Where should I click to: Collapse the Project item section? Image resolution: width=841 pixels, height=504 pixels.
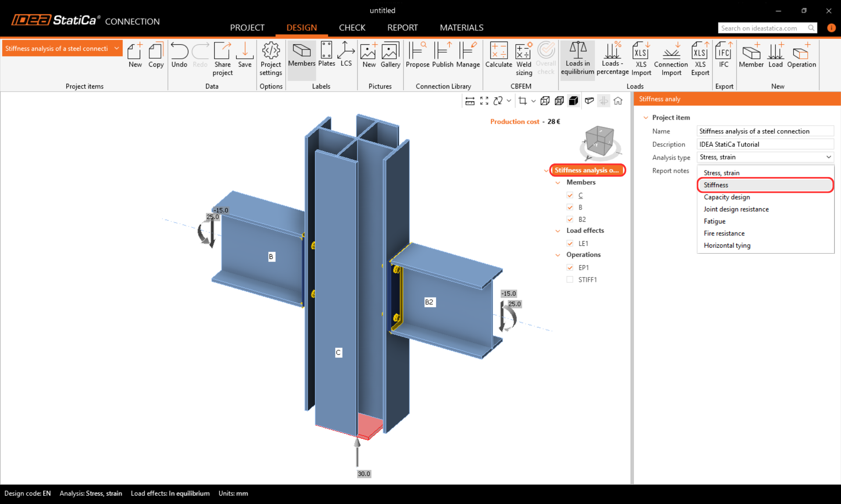pos(646,117)
